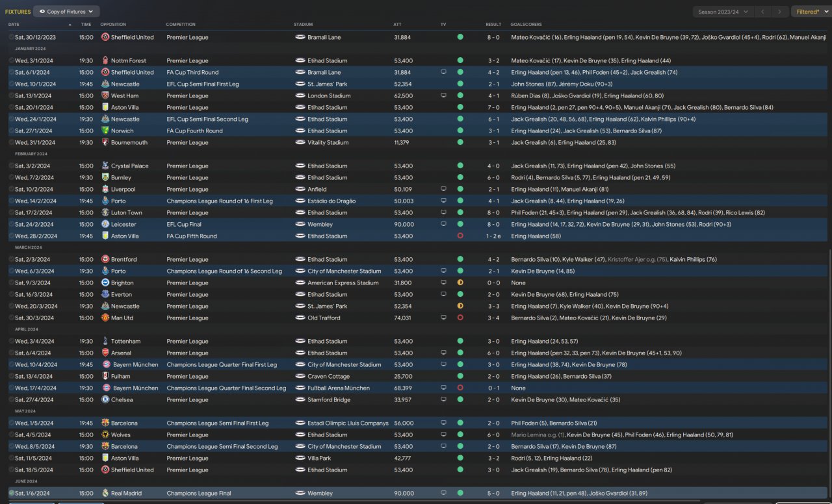Click the Nottm Forest club badge

[105, 60]
